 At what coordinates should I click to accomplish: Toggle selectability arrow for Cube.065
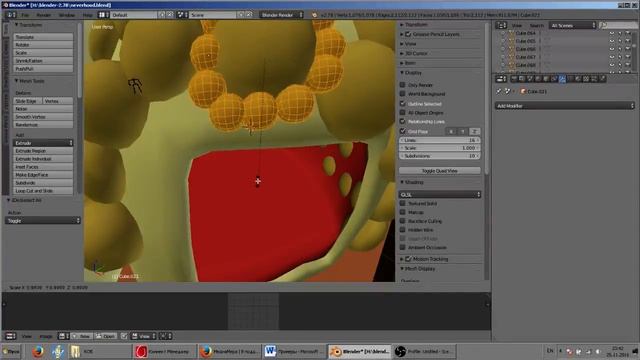tap(620, 41)
